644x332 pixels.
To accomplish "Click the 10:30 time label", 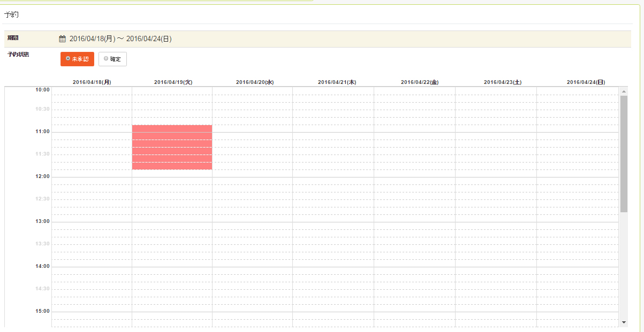I will pyautogui.click(x=43, y=109).
